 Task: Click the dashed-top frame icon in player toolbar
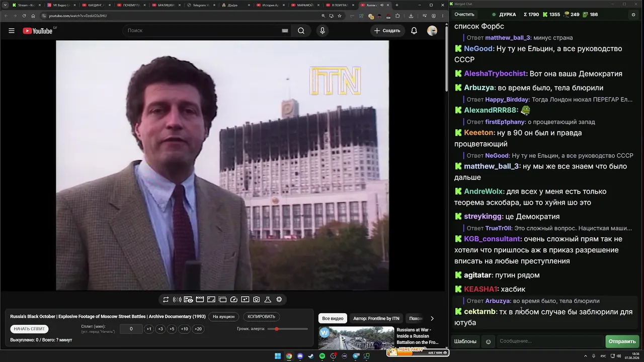click(x=222, y=300)
